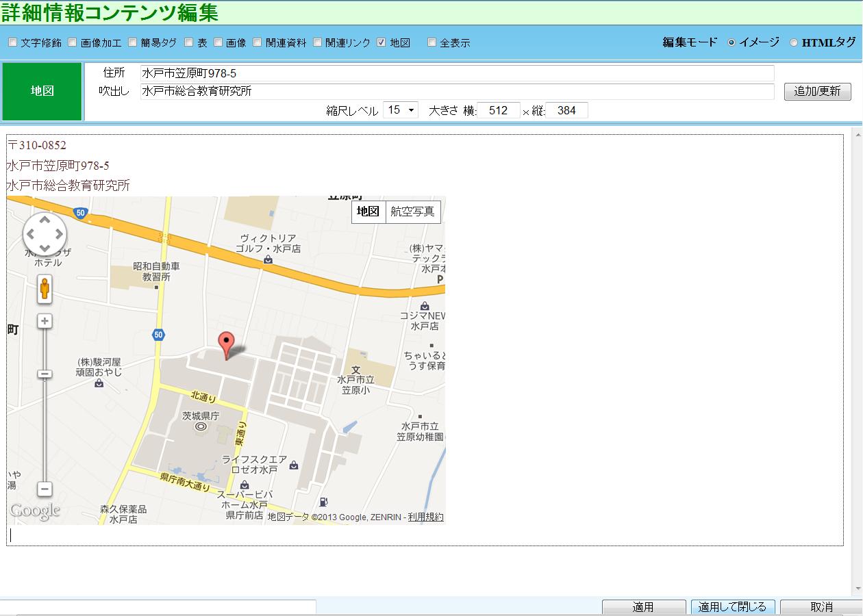Enable the 画像 checkbox

pos(218,42)
